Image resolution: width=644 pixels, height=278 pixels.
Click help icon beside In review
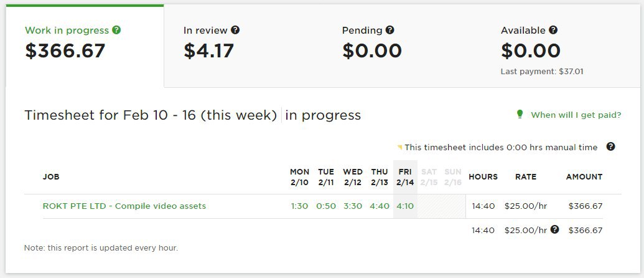tap(235, 30)
